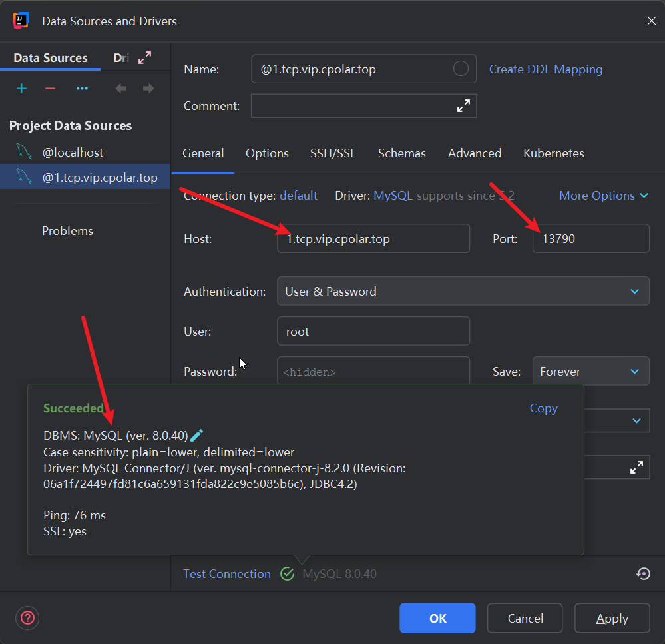Click the color circle in Name field

[x=461, y=69]
